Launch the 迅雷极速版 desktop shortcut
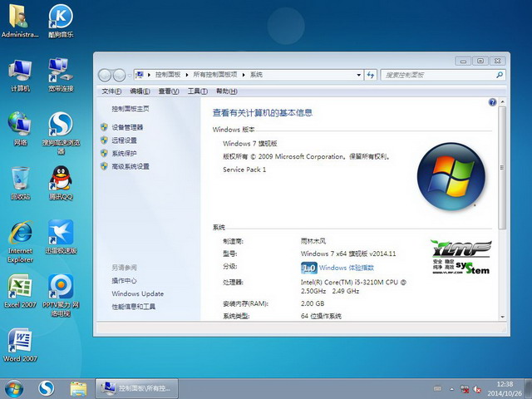Image resolution: width=532 pixels, height=399 pixels. point(61,237)
